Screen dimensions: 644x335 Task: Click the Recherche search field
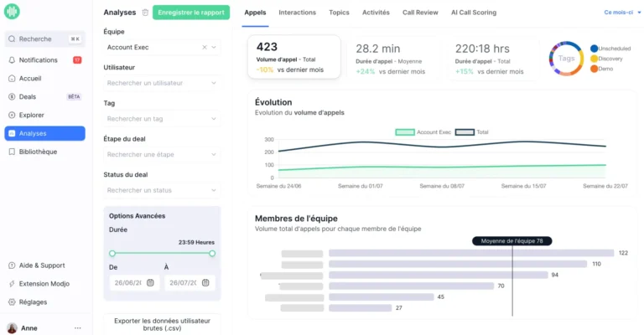point(44,39)
